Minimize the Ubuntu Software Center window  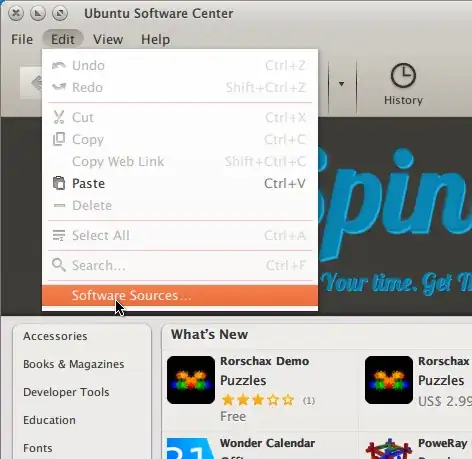point(38,13)
